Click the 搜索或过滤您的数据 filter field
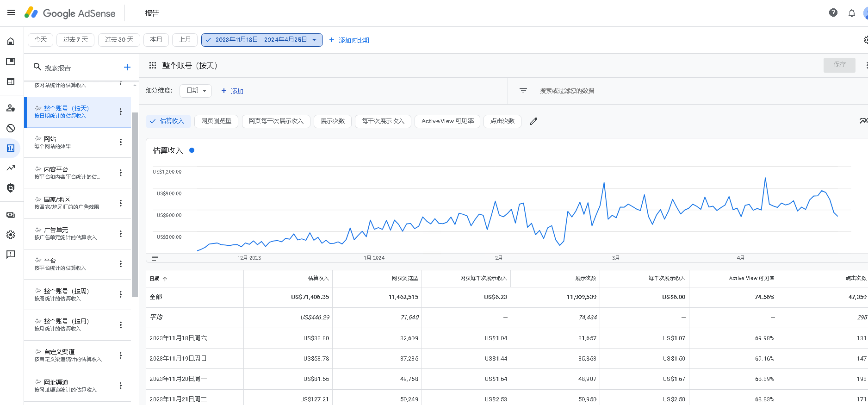 [566, 91]
